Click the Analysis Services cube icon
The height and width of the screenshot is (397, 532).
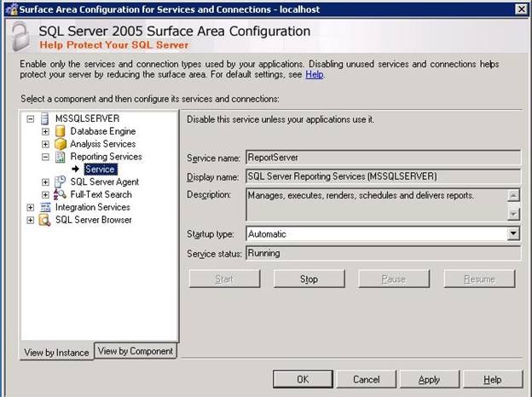61,144
